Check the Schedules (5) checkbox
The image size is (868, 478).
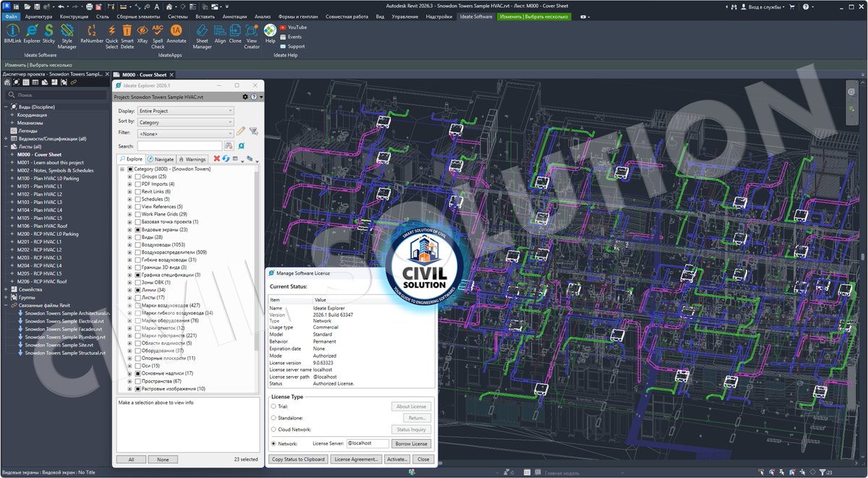[x=137, y=199]
